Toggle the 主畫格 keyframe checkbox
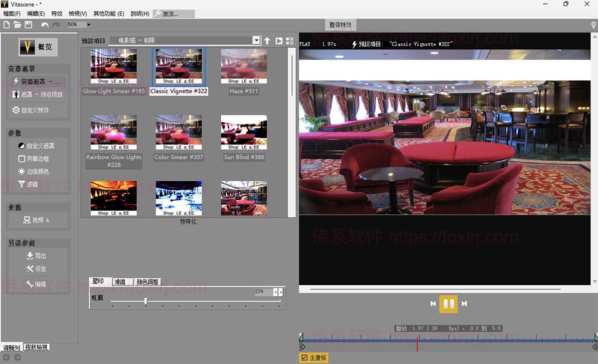Viewport: 598px width, 364px height. point(304,358)
